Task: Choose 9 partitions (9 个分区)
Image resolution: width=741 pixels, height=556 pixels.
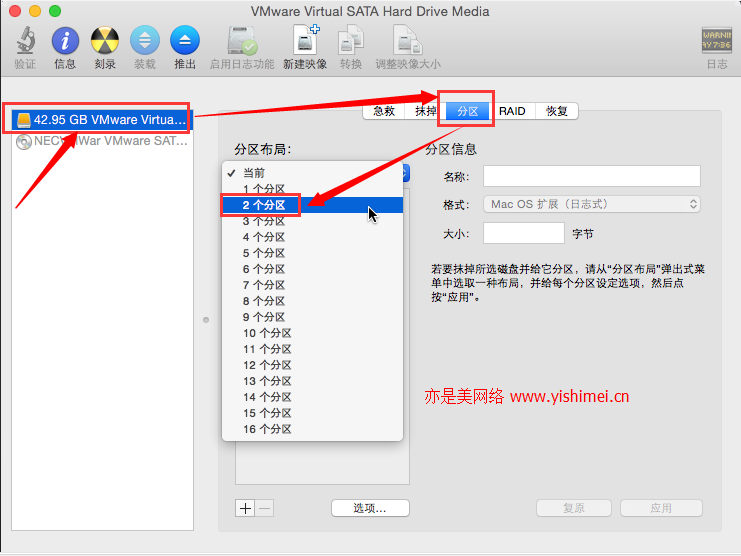Action: [x=312, y=317]
